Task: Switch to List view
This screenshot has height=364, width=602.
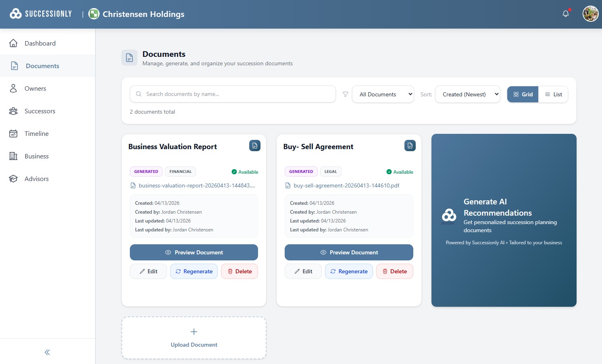Action: pyautogui.click(x=553, y=94)
